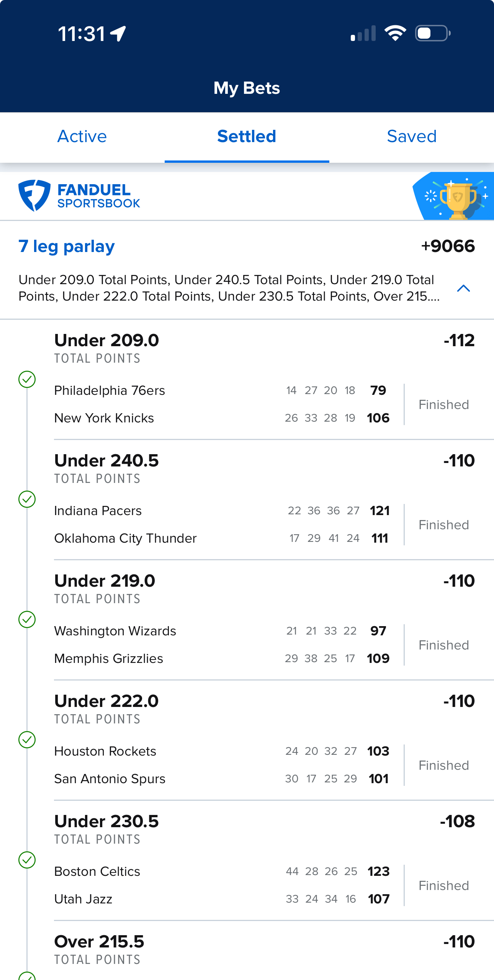Tap green checkmark beside Under 219.0 leg
Screen dimensions: 494x980
[x=27, y=619]
